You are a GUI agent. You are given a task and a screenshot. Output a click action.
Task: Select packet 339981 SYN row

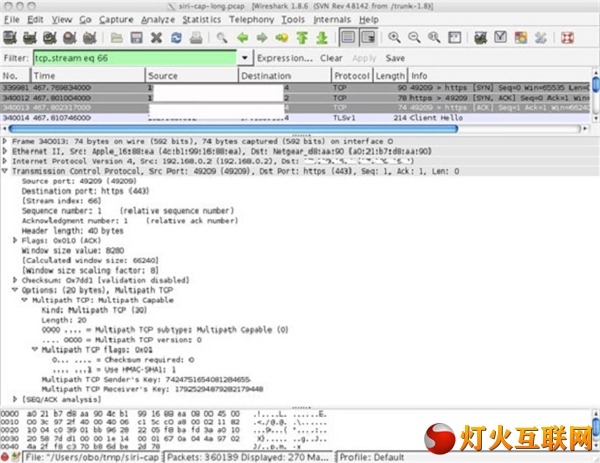295,88
